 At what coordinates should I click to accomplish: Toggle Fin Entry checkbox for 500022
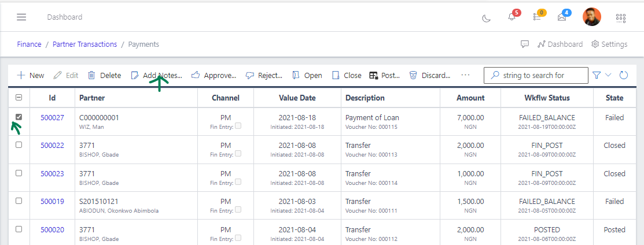[x=238, y=154]
